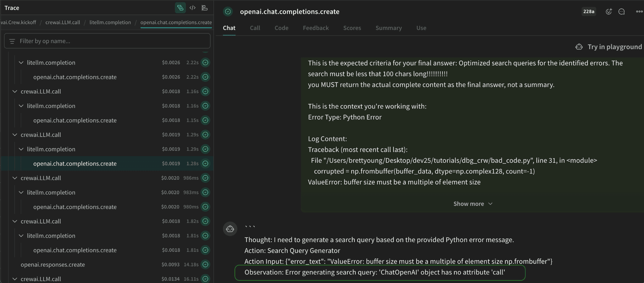The image size is (644, 283).
Task: Collapse the crewai.LLM.call 1.82s node
Action: pos(15,221)
